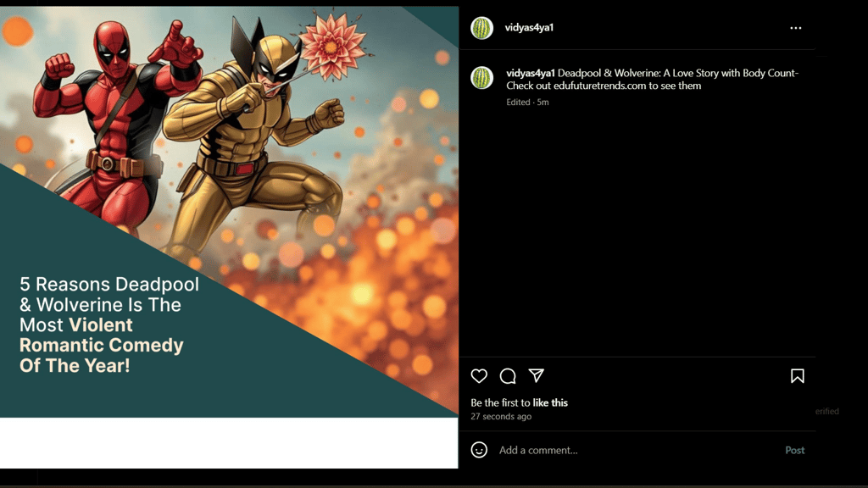Open comments with the speech bubble icon
The image size is (868, 488).
(508, 376)
